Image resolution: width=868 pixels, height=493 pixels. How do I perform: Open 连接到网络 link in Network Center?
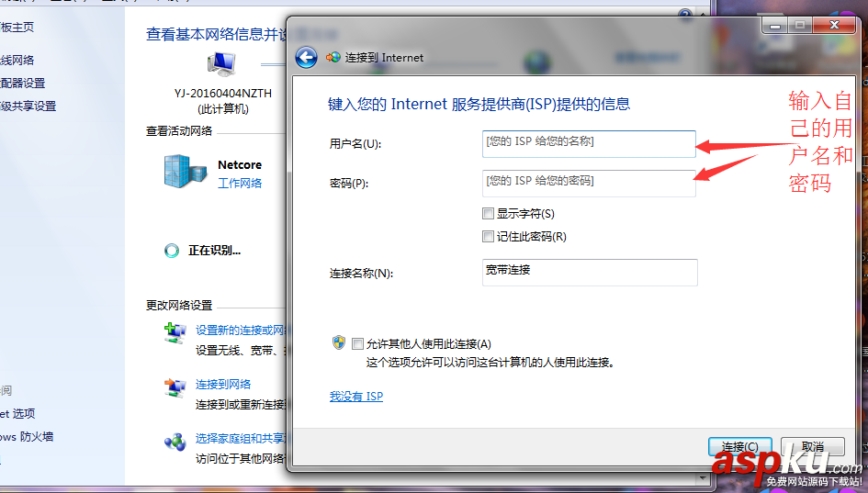coord(223,385)
